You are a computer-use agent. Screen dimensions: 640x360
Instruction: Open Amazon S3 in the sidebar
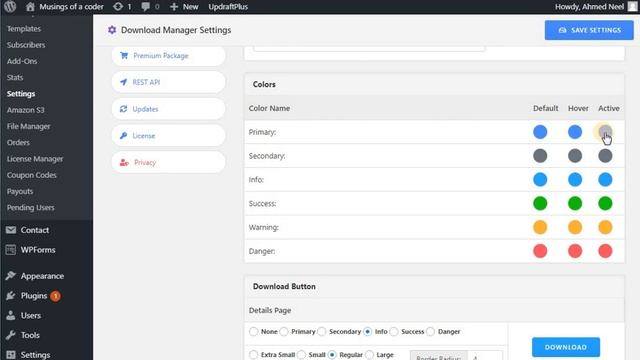point(26,110)
